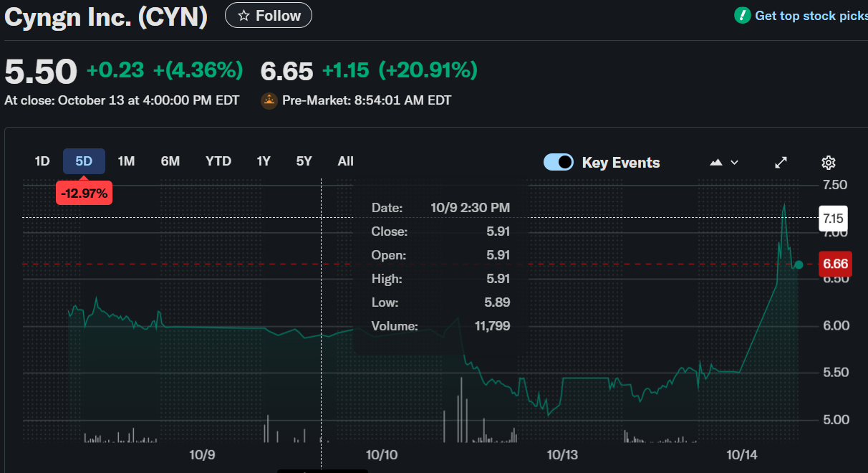
Task: Click the green top stock picks icon
Action: tap(743, 15)
